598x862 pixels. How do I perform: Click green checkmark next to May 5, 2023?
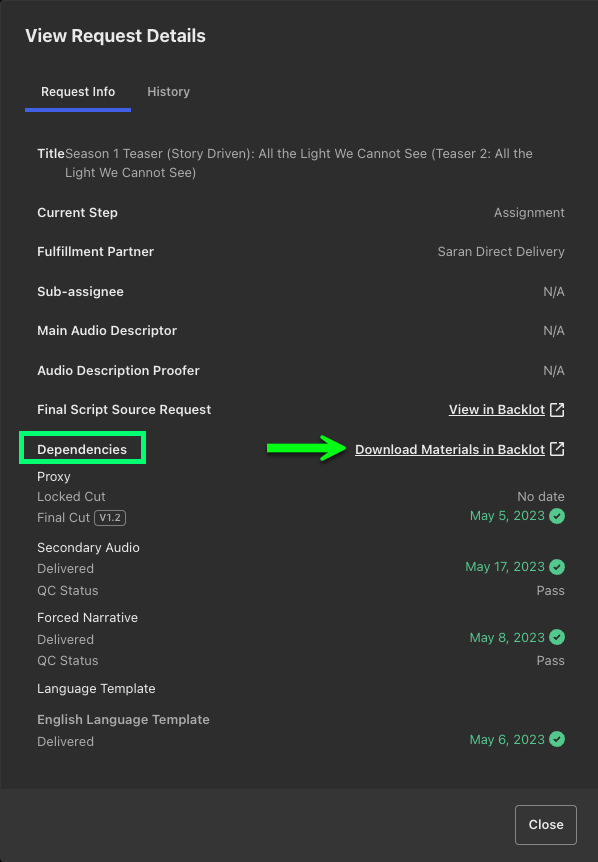pos(557,516)
